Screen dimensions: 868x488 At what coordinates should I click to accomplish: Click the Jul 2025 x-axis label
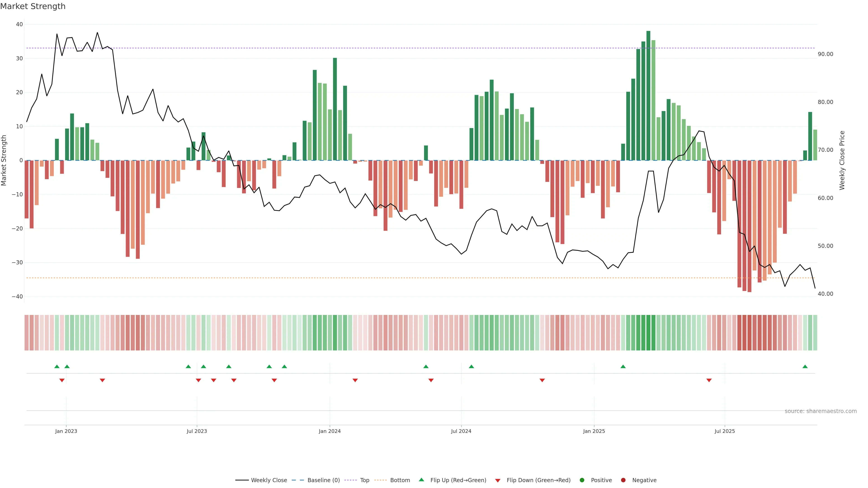pyautogui.click(x=724, y=431)
